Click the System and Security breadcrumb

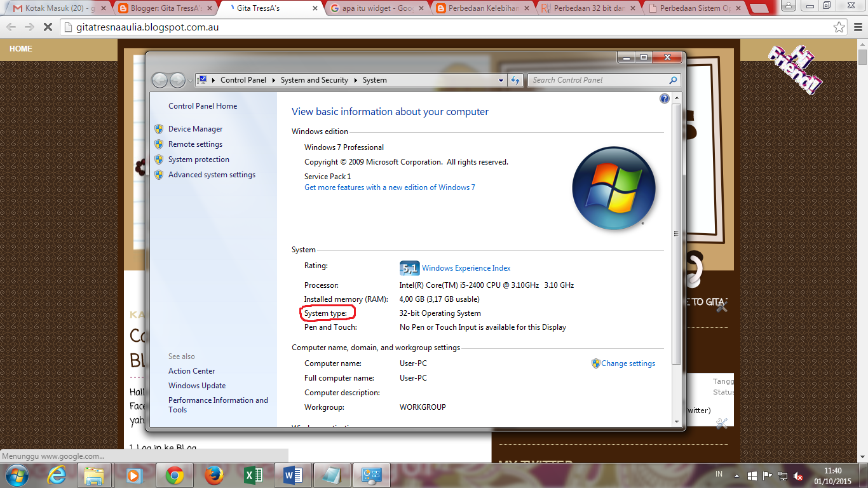point(315,80)
